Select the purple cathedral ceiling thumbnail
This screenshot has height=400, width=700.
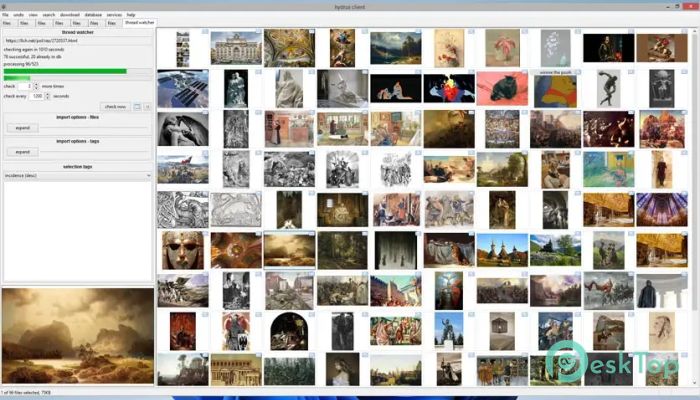point(662,209)
